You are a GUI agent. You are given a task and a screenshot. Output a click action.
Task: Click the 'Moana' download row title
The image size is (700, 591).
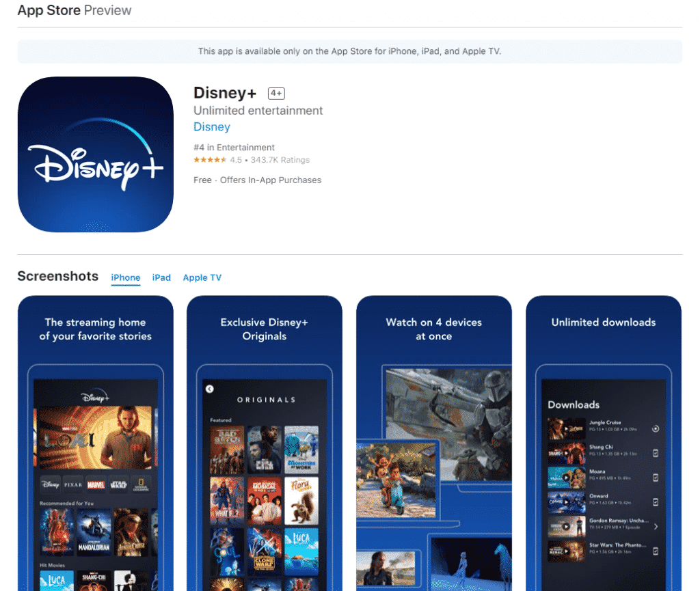597,471
